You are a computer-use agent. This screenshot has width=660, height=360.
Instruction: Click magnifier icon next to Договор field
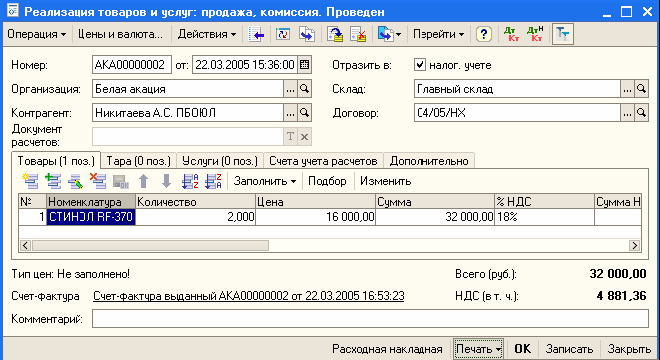click(641, 113)
